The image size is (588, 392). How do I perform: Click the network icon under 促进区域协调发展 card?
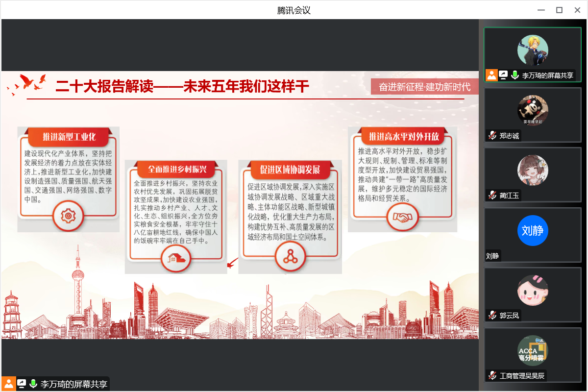coord(290,256)
